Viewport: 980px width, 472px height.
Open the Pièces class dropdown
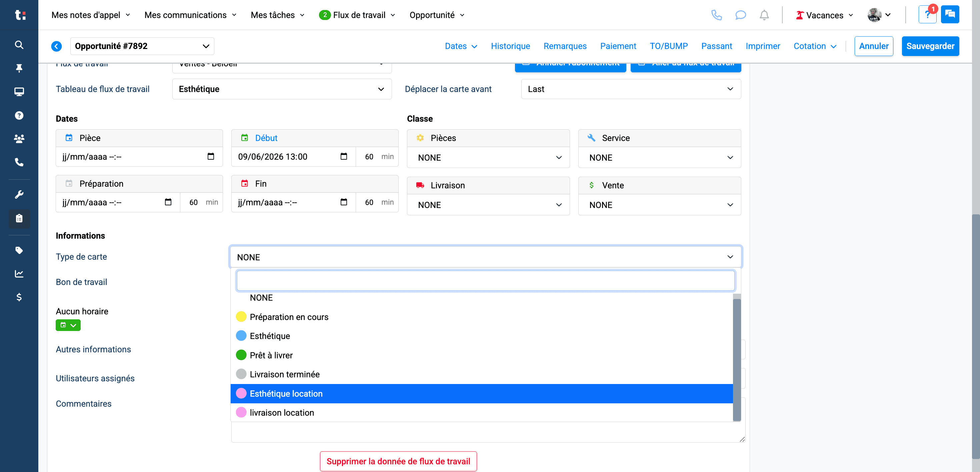pyautogui.click(x=488, y=157)
